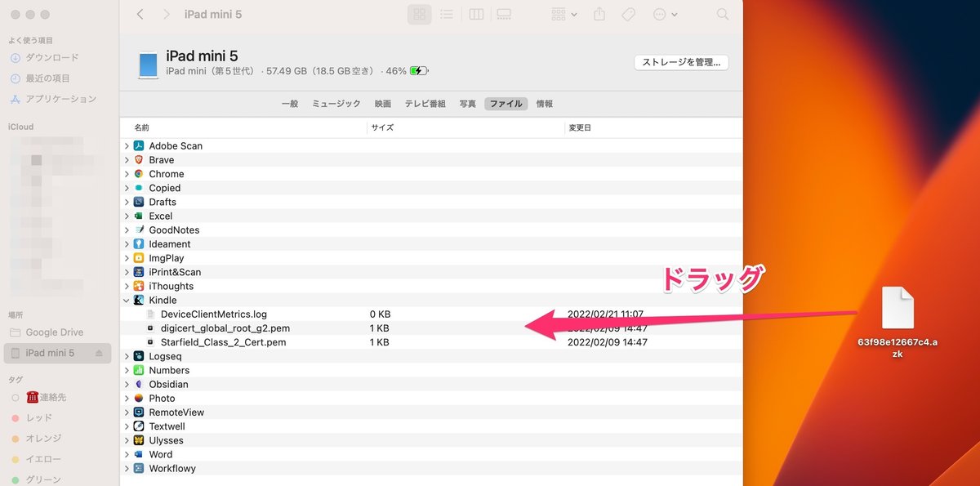980x486 pixels.
Task: Click the Ulysses app icon
Action: click(x=139, y=440)
